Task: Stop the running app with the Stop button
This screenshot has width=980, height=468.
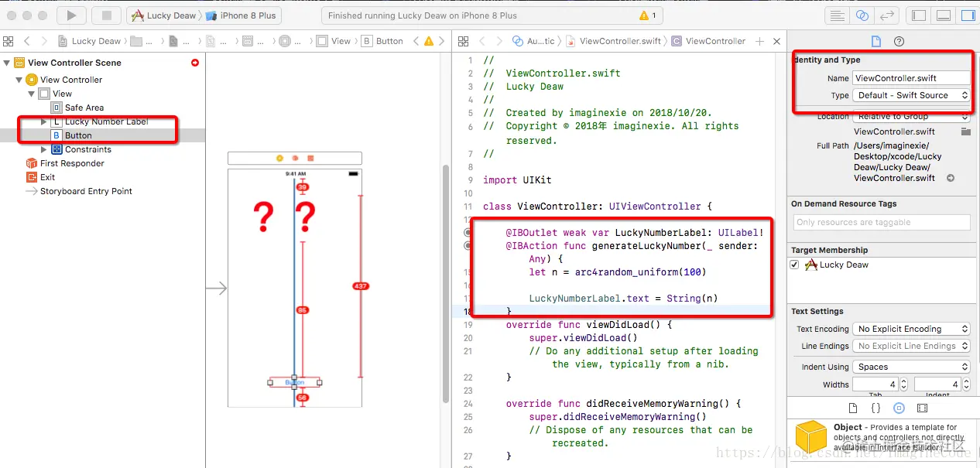Action: tap(106, 15)
